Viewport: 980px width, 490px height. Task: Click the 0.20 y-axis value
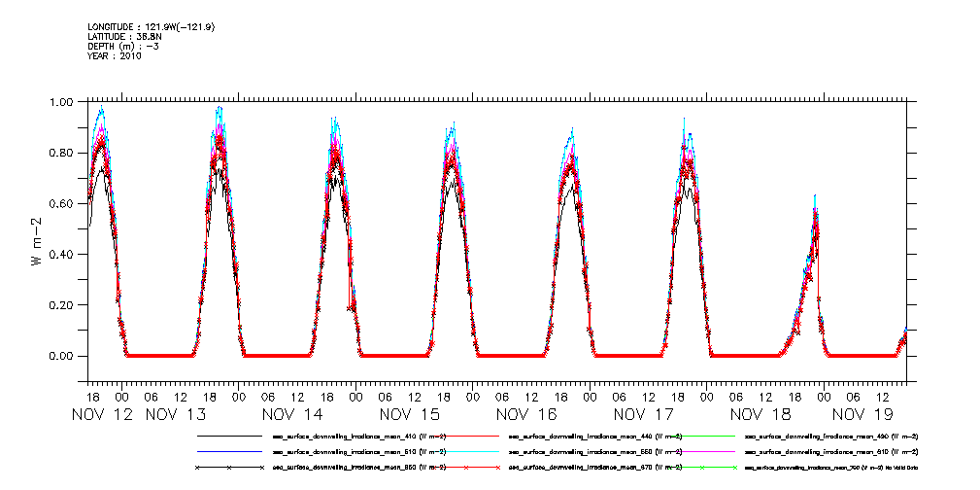(62, 304)
